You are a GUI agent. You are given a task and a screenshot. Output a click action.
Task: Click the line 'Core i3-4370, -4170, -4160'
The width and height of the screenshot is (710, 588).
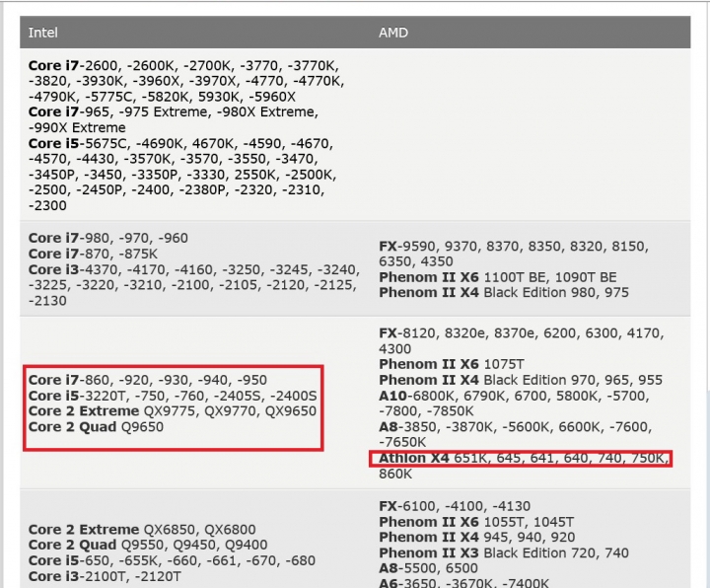[x=194, y=270]
